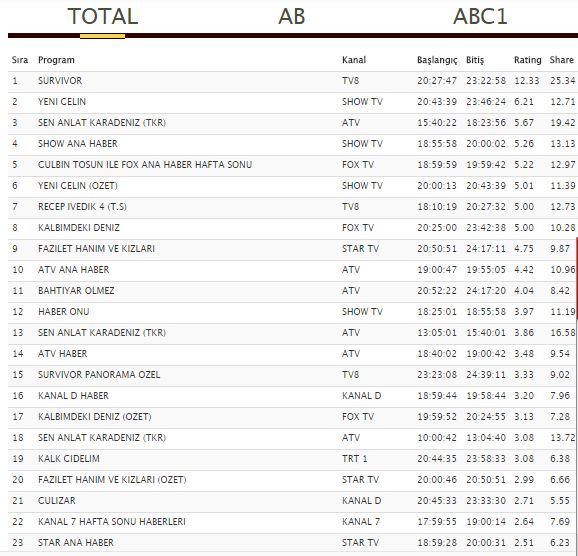Click the Share column header
Screen dimensions: 578x556
pos(561,60)
